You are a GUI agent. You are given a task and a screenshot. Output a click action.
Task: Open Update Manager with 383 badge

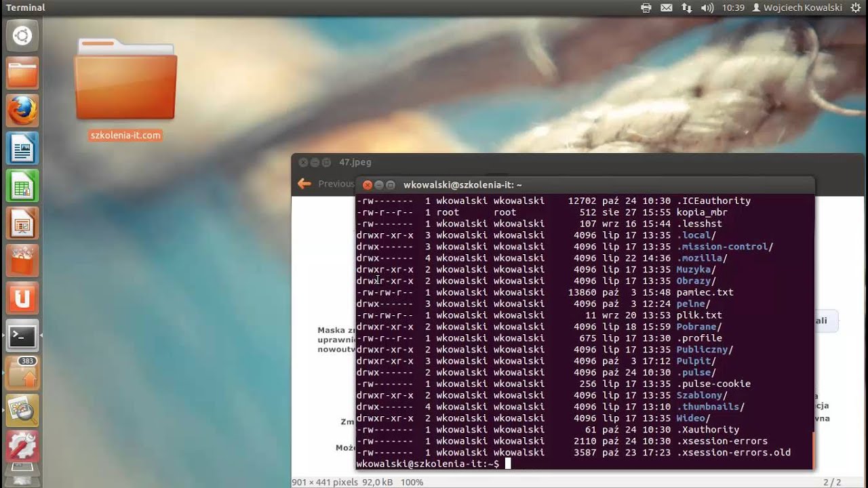(22, 372)
